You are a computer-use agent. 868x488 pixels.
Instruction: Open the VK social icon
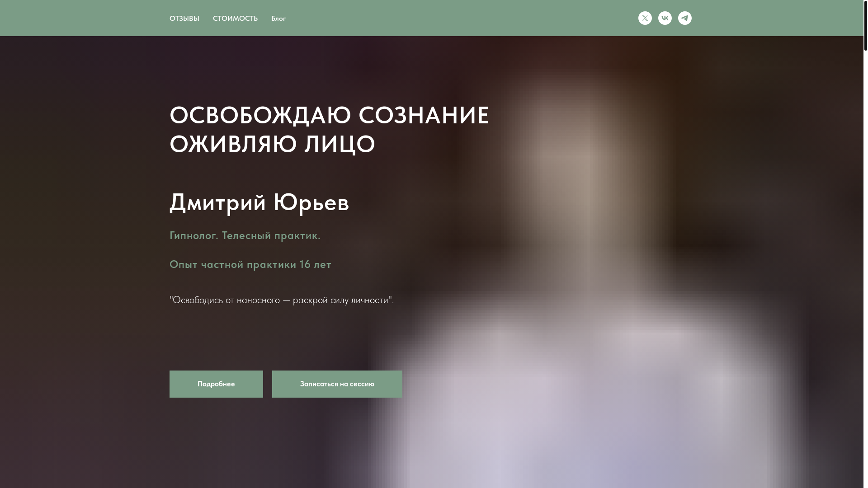pyautogui.click(x=665, y=18)
